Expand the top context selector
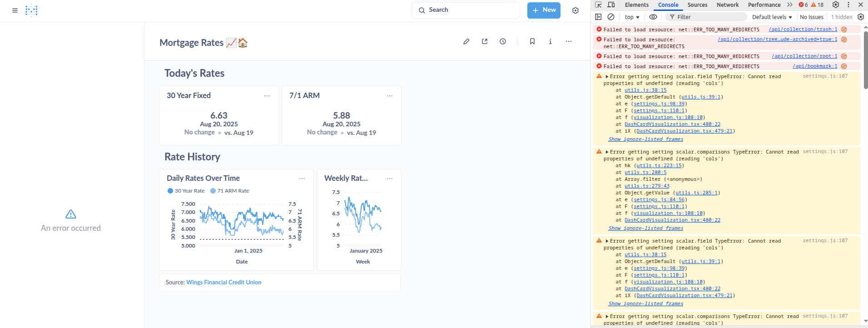Image resolution: width=868 pixels, height=328 pixels. tap(632, 17)
